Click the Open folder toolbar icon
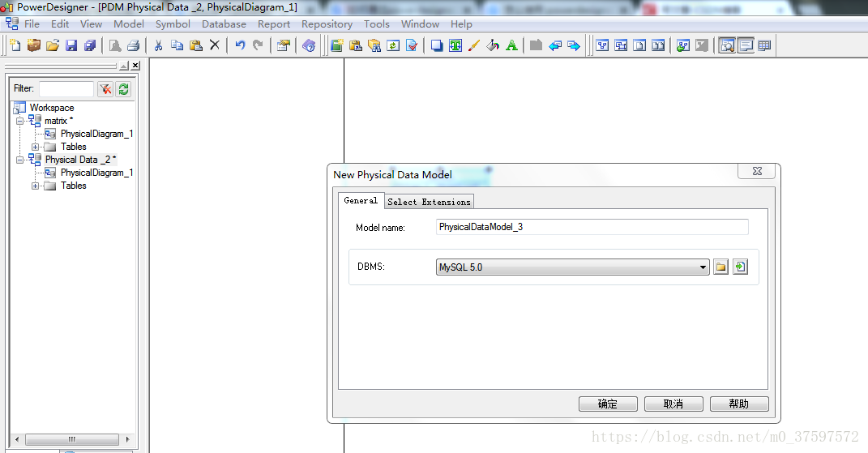868x453 pixels. [53, 45]
